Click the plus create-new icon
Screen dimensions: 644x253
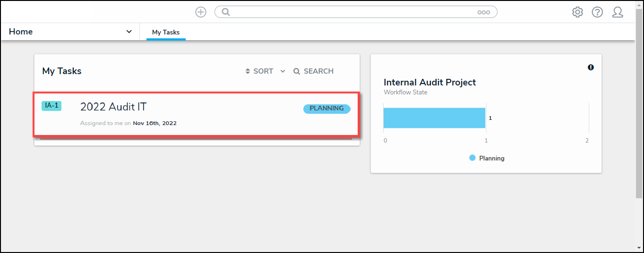point(201,12)
